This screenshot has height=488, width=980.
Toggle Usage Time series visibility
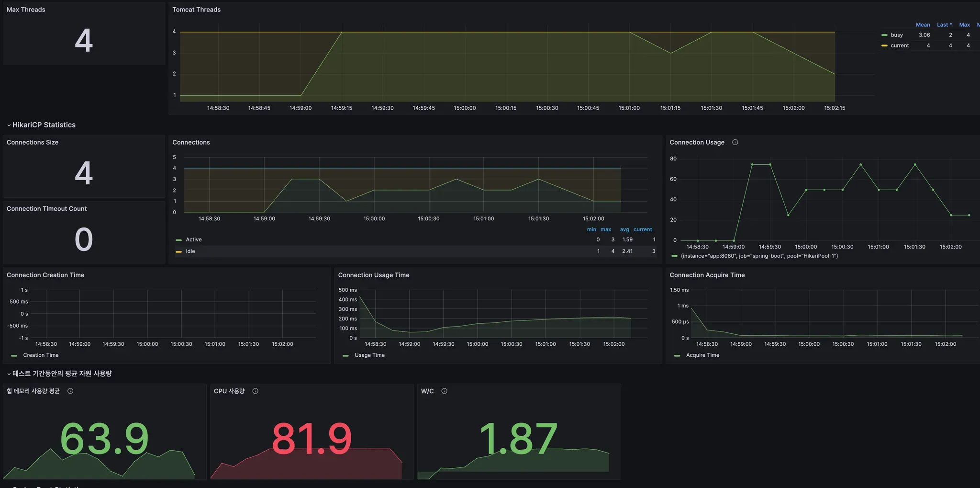click(369, 355)
